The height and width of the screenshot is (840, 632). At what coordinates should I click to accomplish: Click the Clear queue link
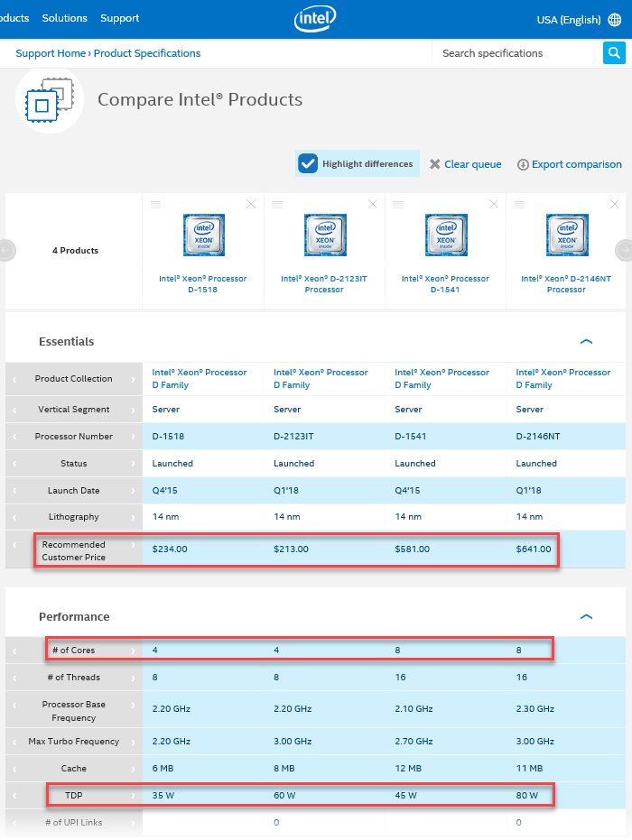coord(473,164)
